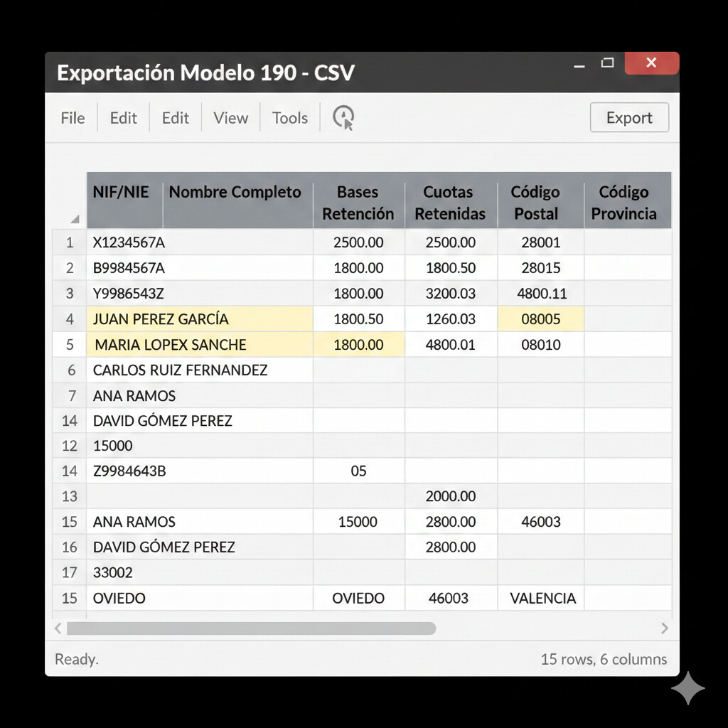This screenshot has width=728, height=728.
Task: Click the cell 1800.50 in row 2
Action: pos(450,268)
